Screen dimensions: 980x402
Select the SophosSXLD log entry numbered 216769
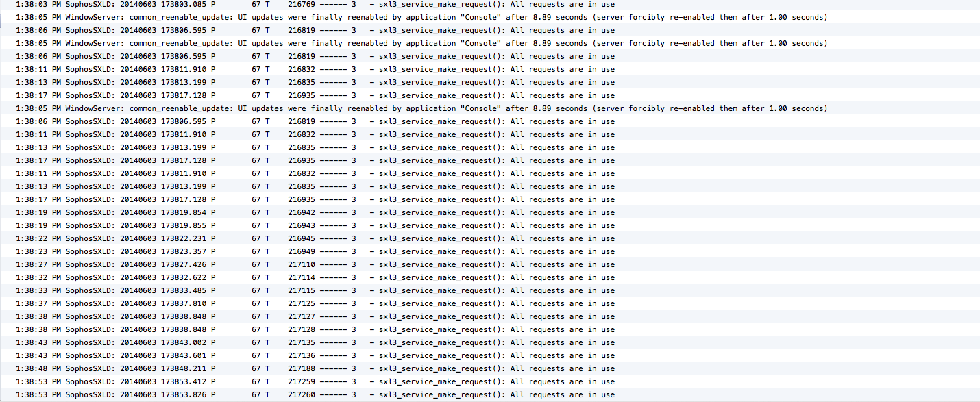(490, 3)
